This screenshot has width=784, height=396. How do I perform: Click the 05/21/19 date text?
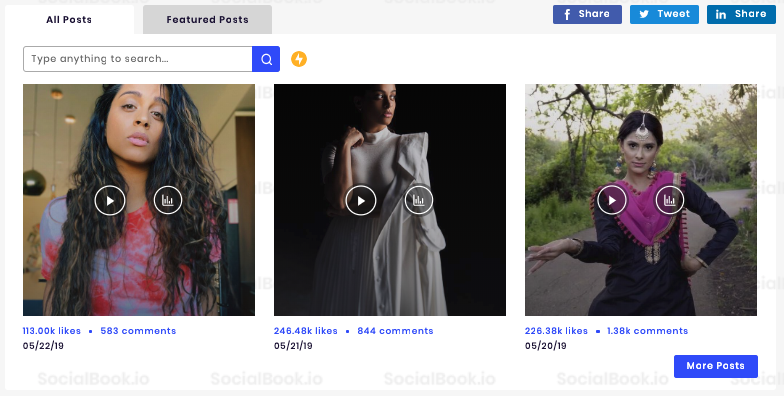click(x=293, y=346)
